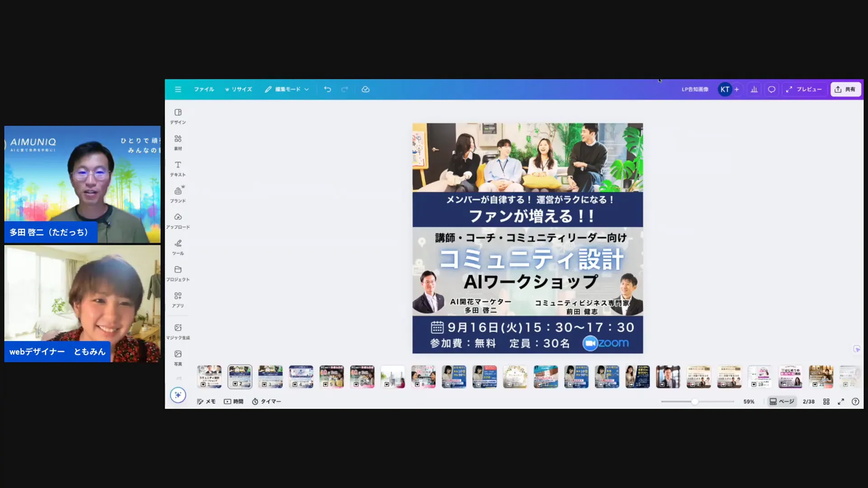Open the grid view icon

(x=826, y=401)
